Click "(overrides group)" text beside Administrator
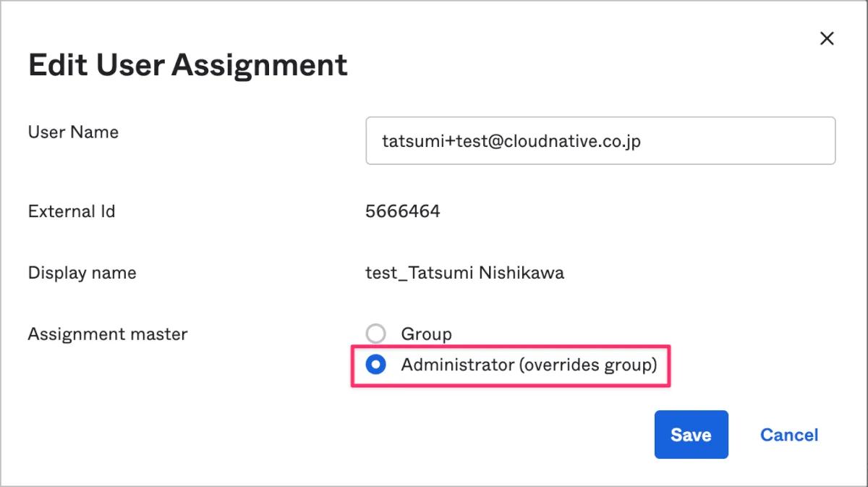The width and height of the screenshot is (868, 487). click(x=587, y=365)
